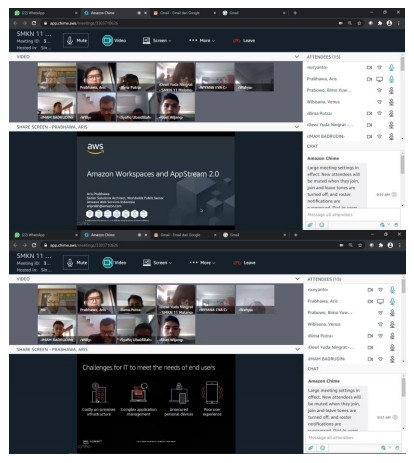Click chat scrollbar in AWS title slide window
This screenshot has width=414, height=463.
click(402, 165)
